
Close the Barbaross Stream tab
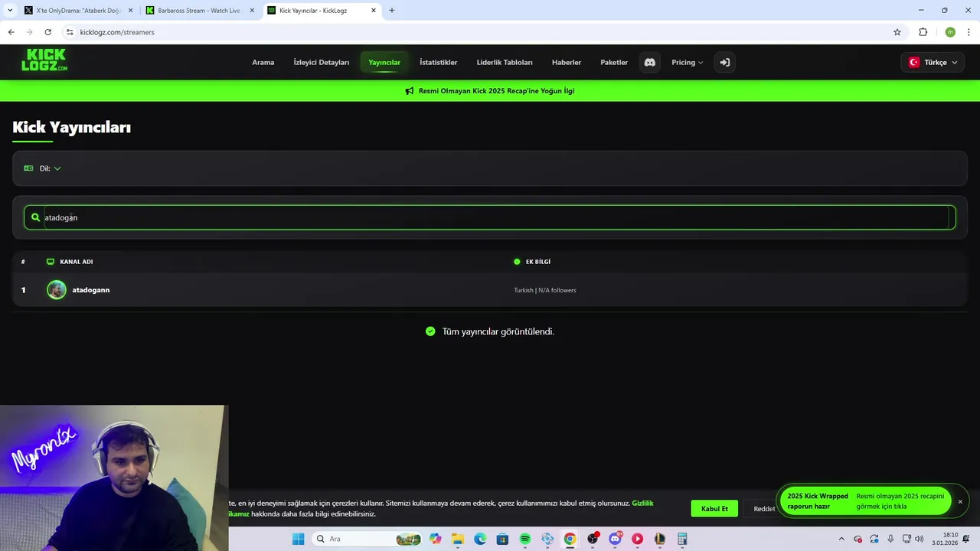[x=252, y=11]
